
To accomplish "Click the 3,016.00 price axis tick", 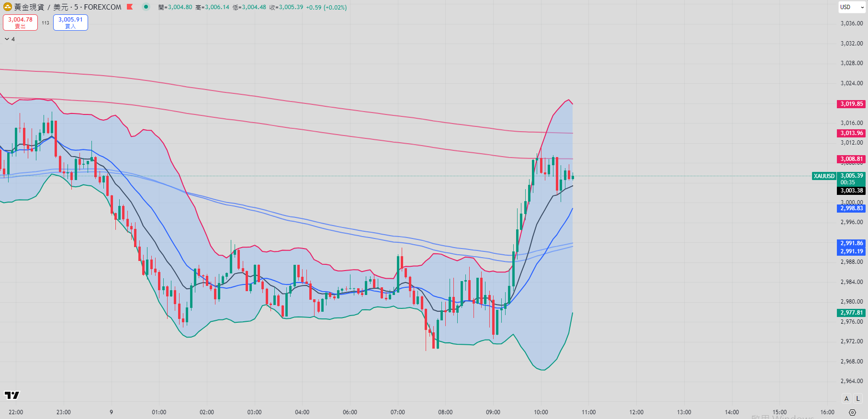I will tap(852, 123).
